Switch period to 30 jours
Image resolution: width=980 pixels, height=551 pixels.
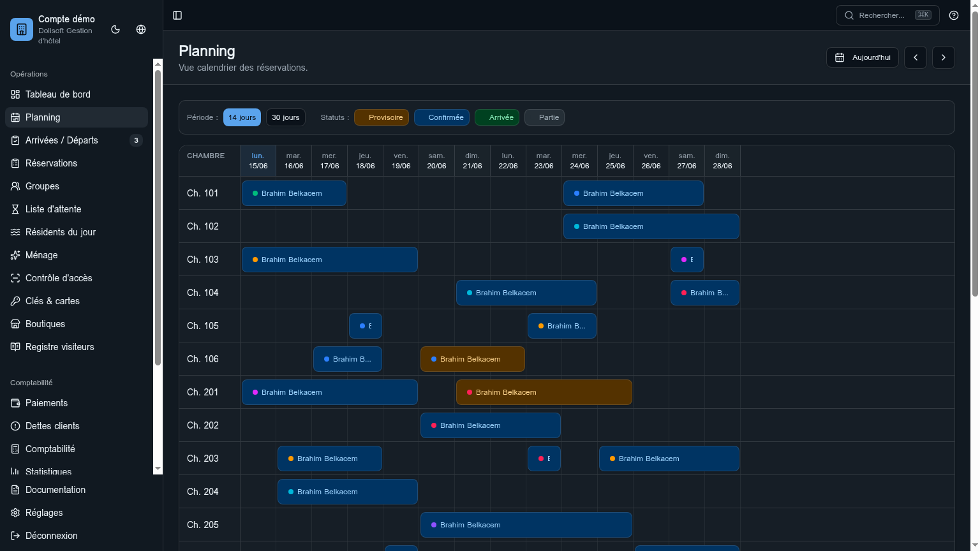pos(285,117)
